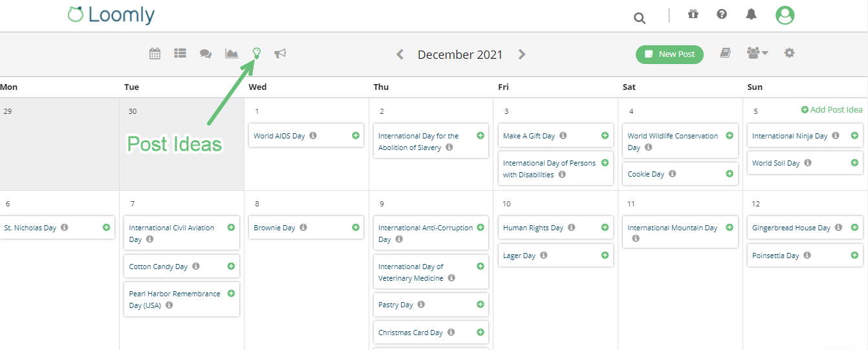868x350 pixels.
Task: Open the interactions chat bubbles icon
Action: (206, 54)
